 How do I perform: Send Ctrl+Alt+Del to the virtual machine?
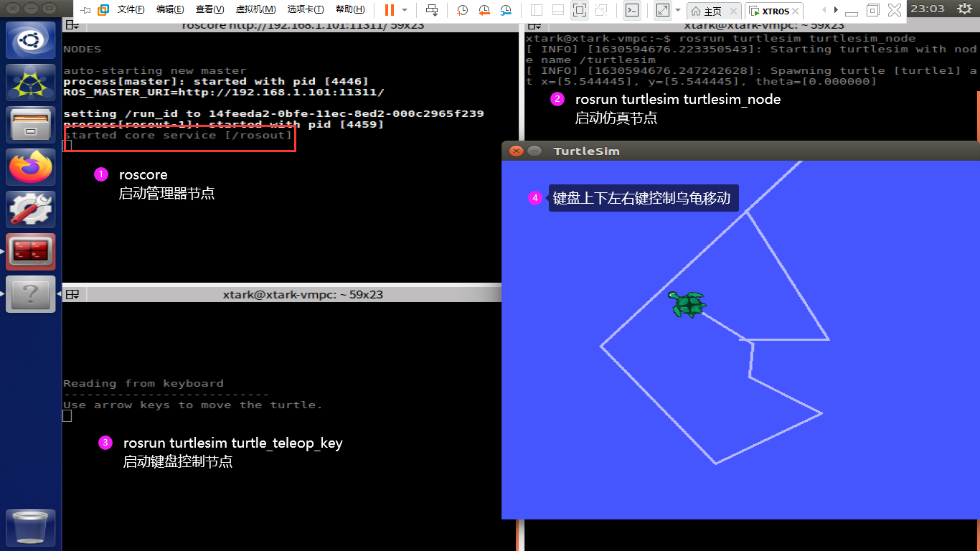click(x=432, y=10)
